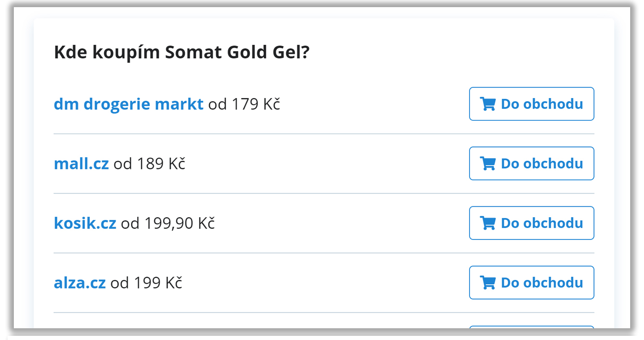Click the cart icon in mall.cz row
Screen dimensions: 644x340
coord(488,164)
